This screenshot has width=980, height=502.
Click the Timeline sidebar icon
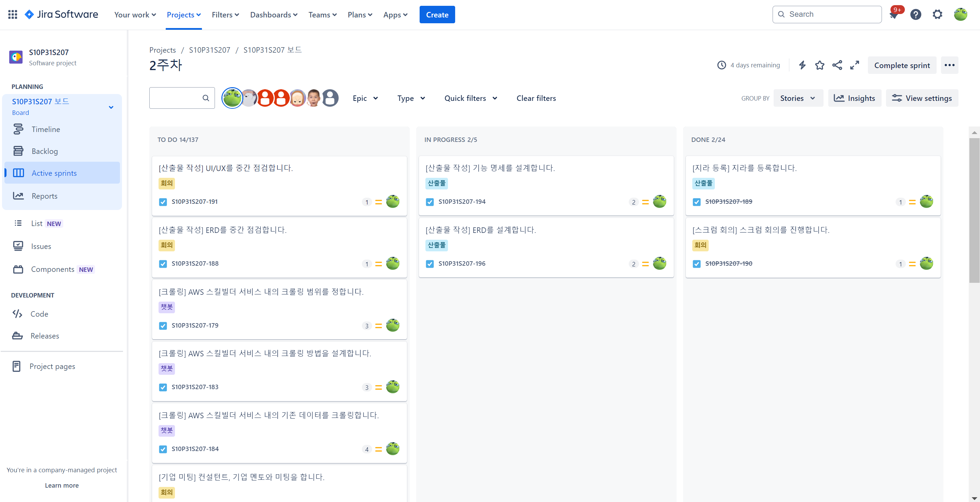[18, 129]
